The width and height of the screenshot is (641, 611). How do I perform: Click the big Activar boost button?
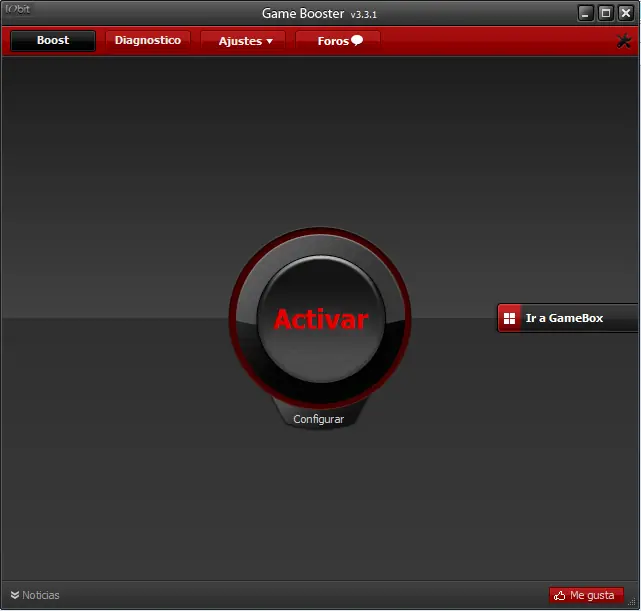pos(321,319)
